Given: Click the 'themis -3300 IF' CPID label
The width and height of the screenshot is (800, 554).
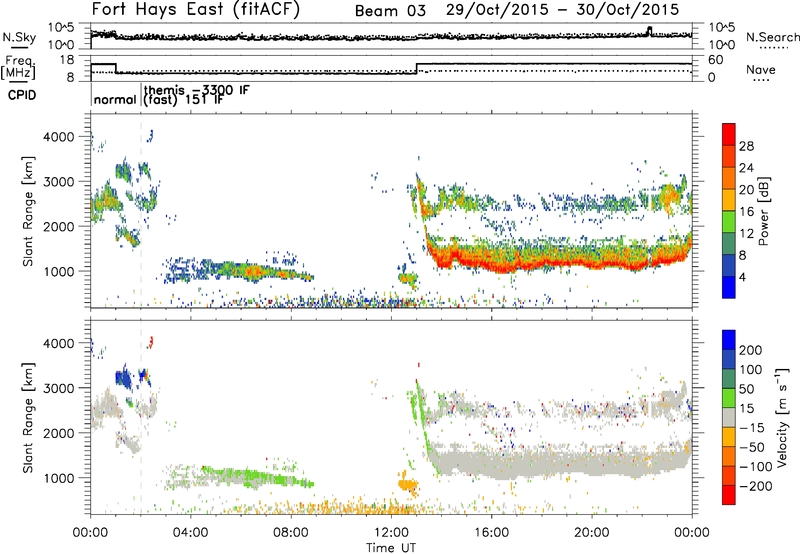Looking at the screenshot, I should (196, 90).
